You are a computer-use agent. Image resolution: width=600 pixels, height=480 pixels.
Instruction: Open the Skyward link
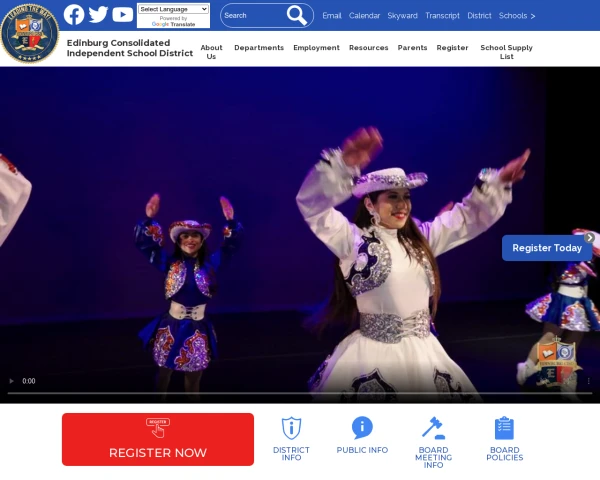click(x=402, y=16)
